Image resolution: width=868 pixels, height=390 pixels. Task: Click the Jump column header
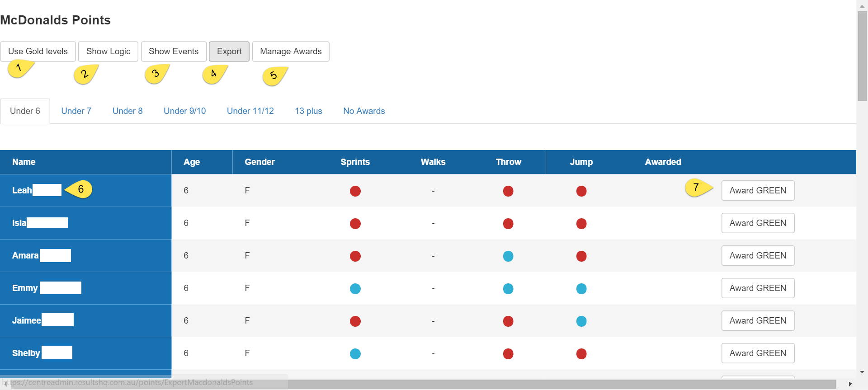[581, 162]
